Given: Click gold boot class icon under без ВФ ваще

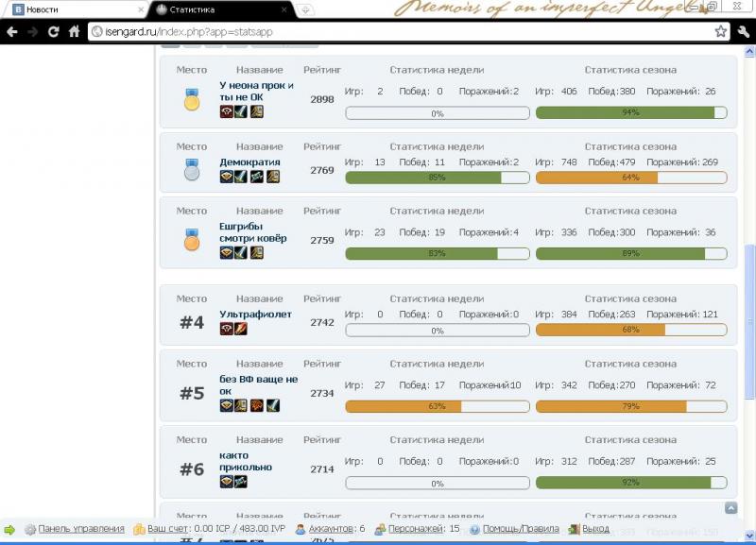Looking at the screenshot, I should pos(241,405).
